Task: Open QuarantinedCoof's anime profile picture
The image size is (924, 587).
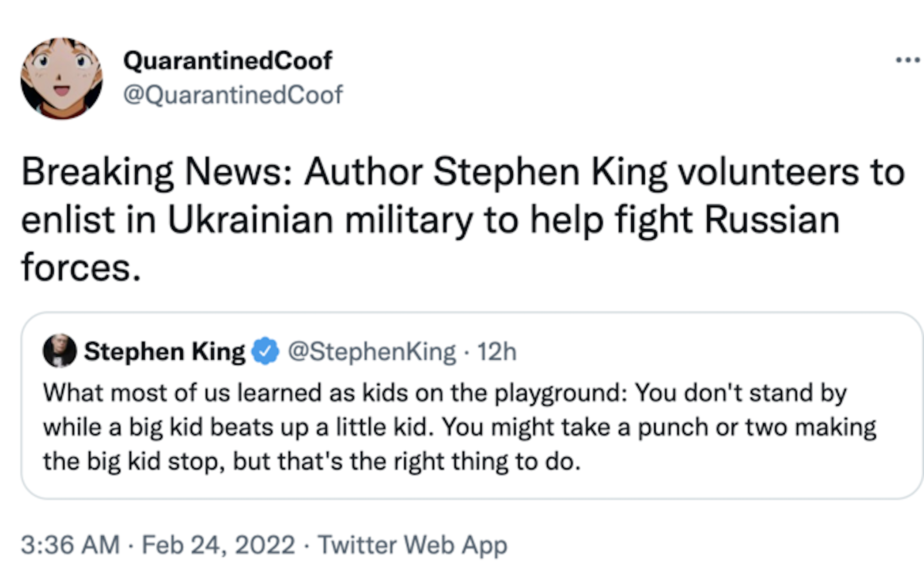Action: [x=61, y=78]
